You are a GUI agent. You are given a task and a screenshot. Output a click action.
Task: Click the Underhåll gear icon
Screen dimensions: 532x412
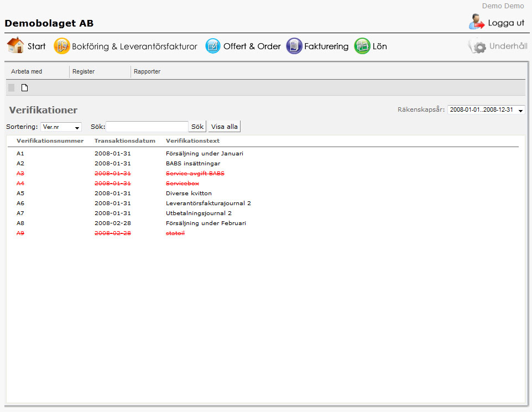(477, 46)
